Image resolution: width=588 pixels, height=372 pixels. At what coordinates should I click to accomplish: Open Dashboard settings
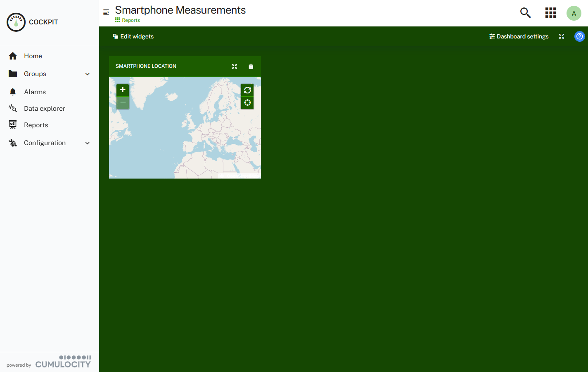519,36
